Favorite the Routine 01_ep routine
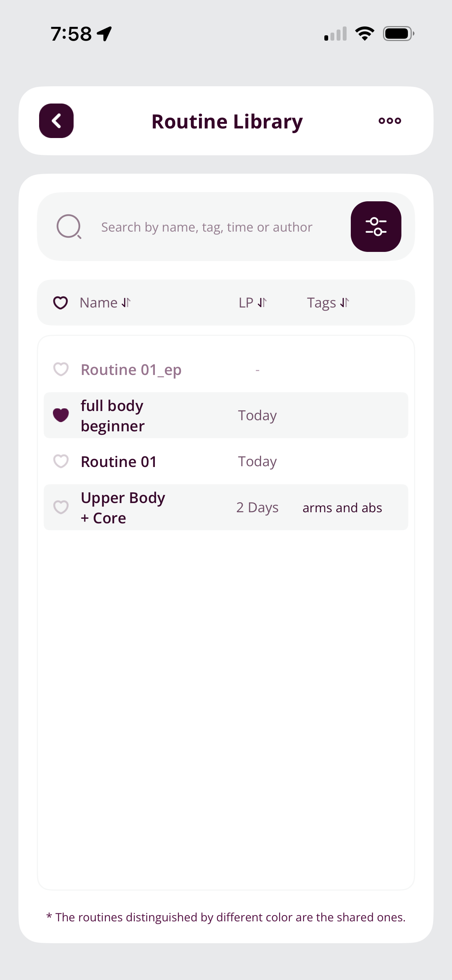The width and height of the screenshot is (452, 980). pos(61,370)
